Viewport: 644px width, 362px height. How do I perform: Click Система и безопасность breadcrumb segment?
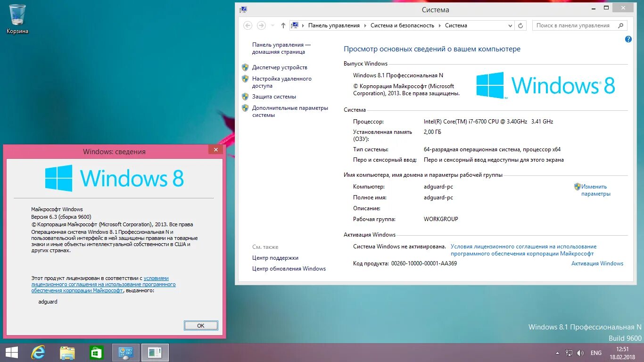tap(402, 25)
